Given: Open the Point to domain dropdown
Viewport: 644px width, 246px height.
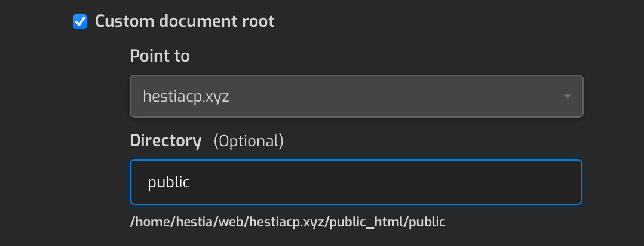Looking at the screenshot, I should click(x=356, y=96).
